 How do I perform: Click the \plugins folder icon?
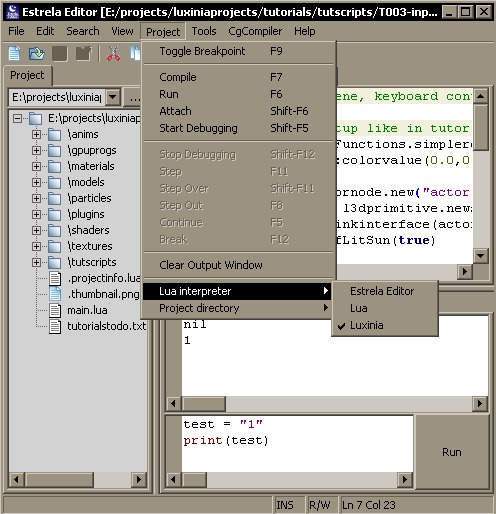54,214
